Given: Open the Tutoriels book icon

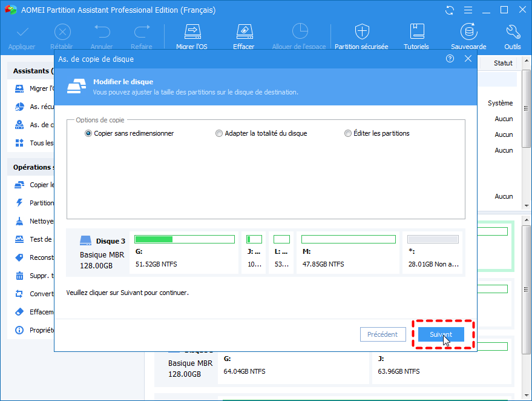Looking at the screenshot, I should (x=417, y=31).
